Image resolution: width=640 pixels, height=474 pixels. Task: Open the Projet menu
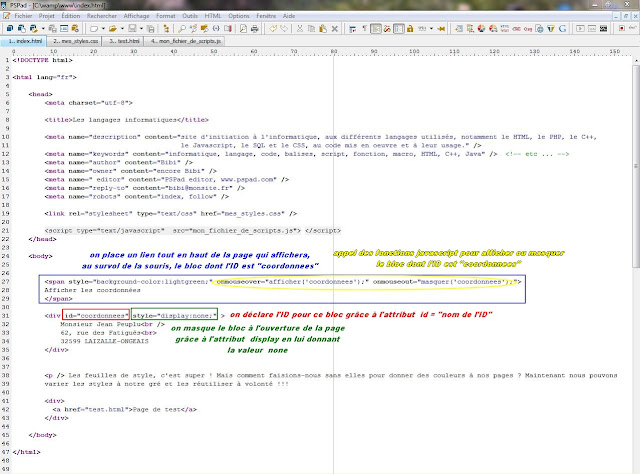(47, 16)
